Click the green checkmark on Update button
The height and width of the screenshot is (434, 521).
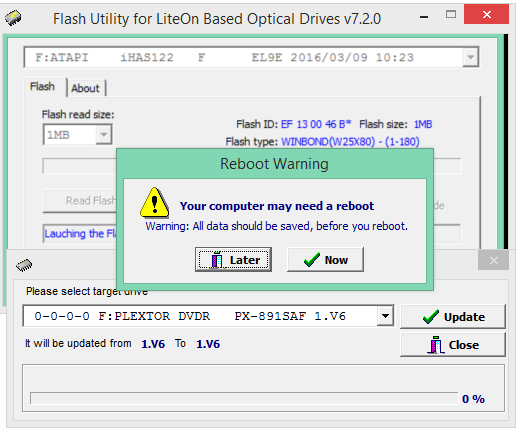(x=431, y=317)
